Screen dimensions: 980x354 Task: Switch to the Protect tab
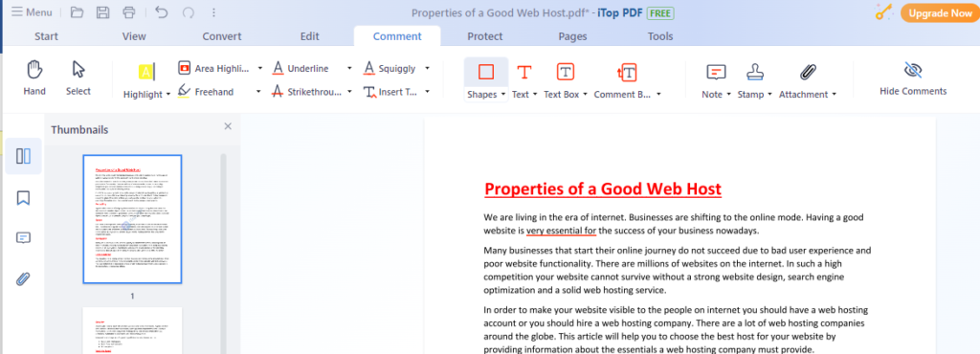[485, 36]
